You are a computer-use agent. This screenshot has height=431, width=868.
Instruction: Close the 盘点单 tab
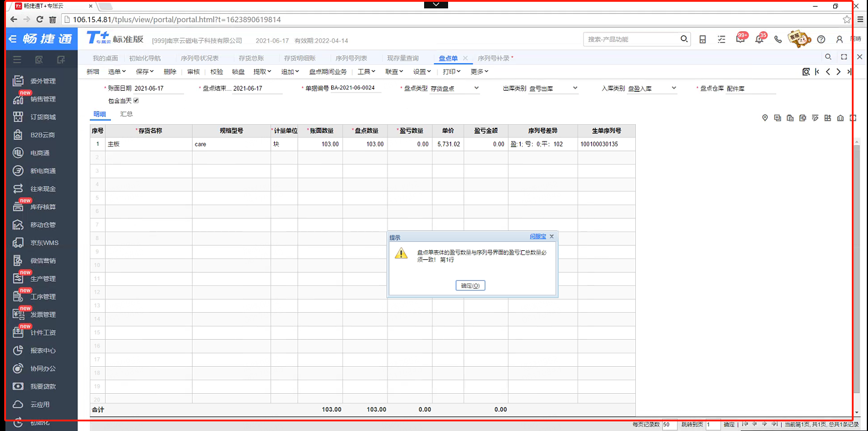[465, 58]
